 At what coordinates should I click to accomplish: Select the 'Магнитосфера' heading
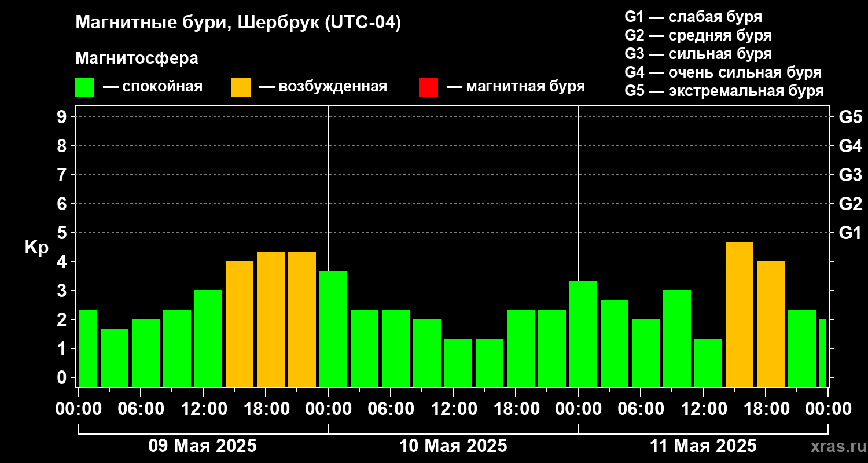137,58
